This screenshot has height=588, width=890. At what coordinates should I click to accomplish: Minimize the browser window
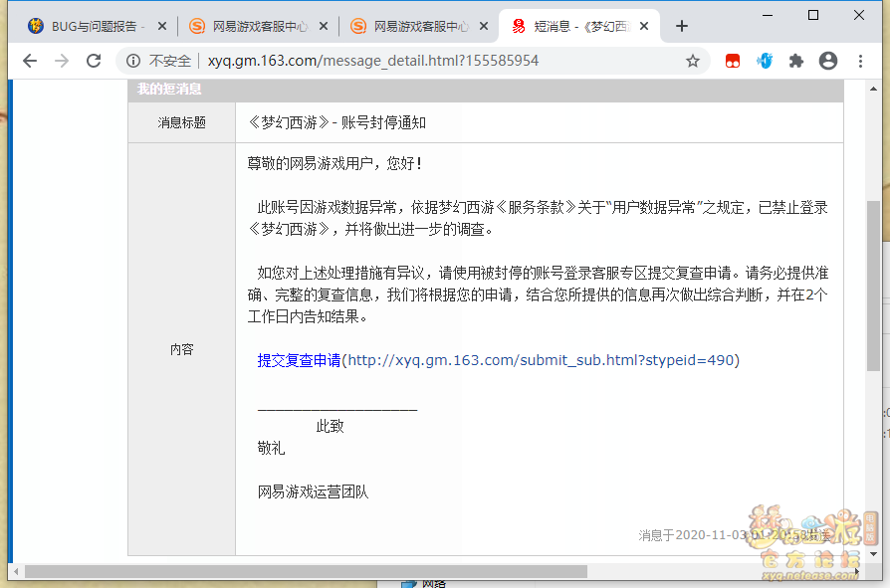click(768, 15)
